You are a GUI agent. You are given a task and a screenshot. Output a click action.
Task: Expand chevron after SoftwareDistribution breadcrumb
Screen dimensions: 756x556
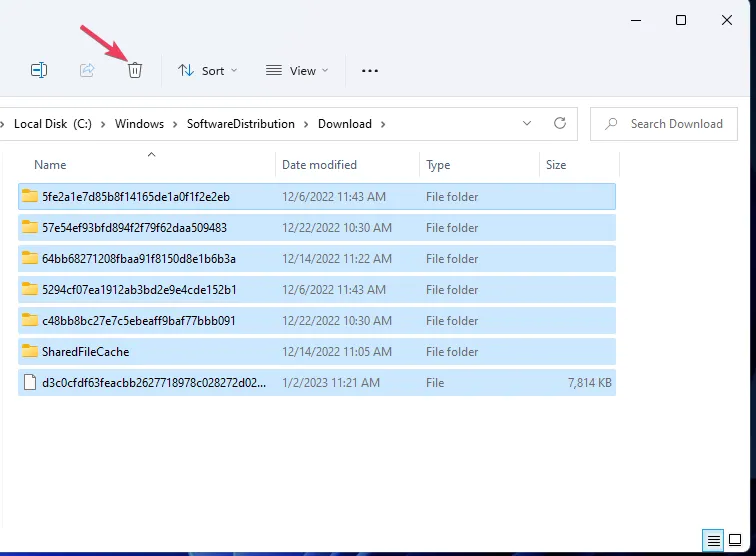pos(306,124)
